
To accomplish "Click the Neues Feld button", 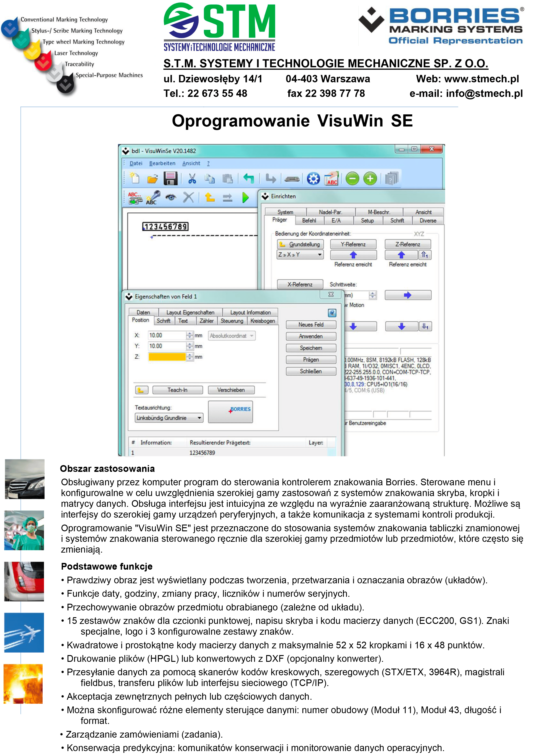I will tap(311, 324).
